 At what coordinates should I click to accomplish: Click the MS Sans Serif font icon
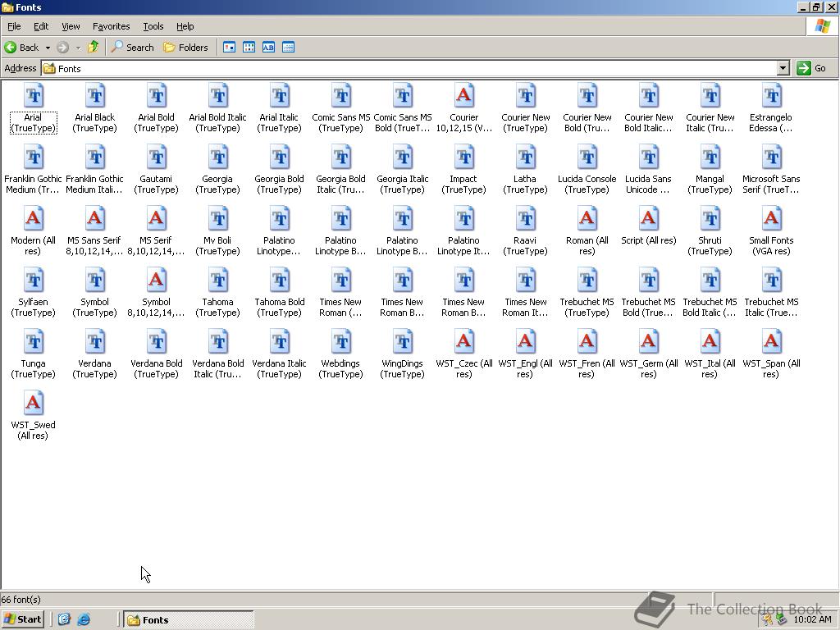tap(95, 218)
